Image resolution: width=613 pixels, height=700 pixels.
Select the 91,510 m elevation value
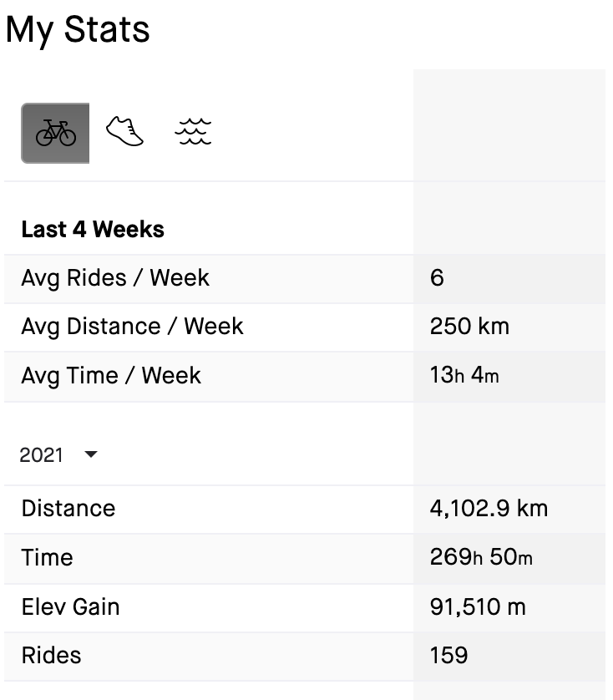478,606
